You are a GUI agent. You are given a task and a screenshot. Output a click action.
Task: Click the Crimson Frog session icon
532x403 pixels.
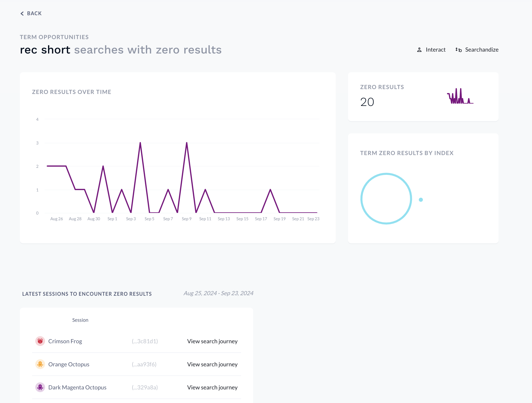(x=40, y=341)
